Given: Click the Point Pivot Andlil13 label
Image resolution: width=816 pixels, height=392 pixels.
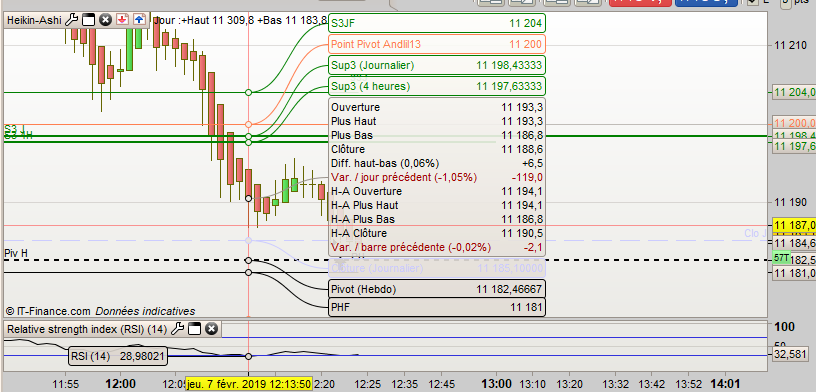Looking at the screenshot, I should [437, 44].
